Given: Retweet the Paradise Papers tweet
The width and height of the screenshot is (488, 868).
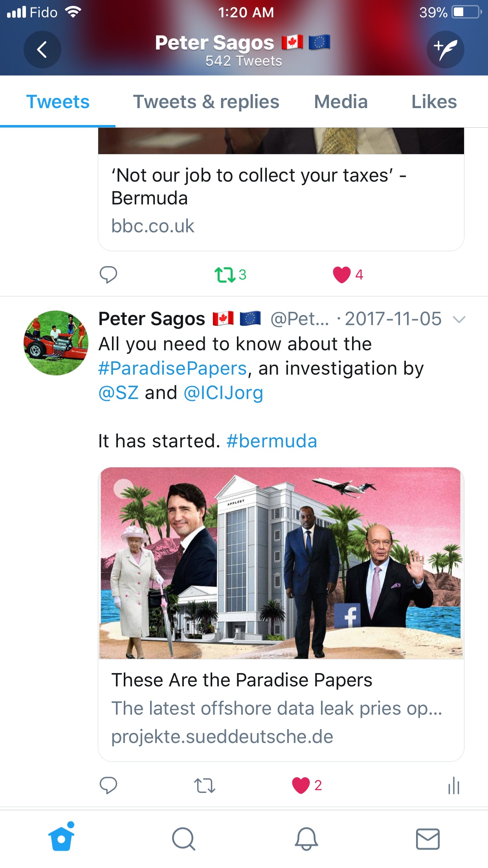Looking at the screenshot, I should 205,785.
